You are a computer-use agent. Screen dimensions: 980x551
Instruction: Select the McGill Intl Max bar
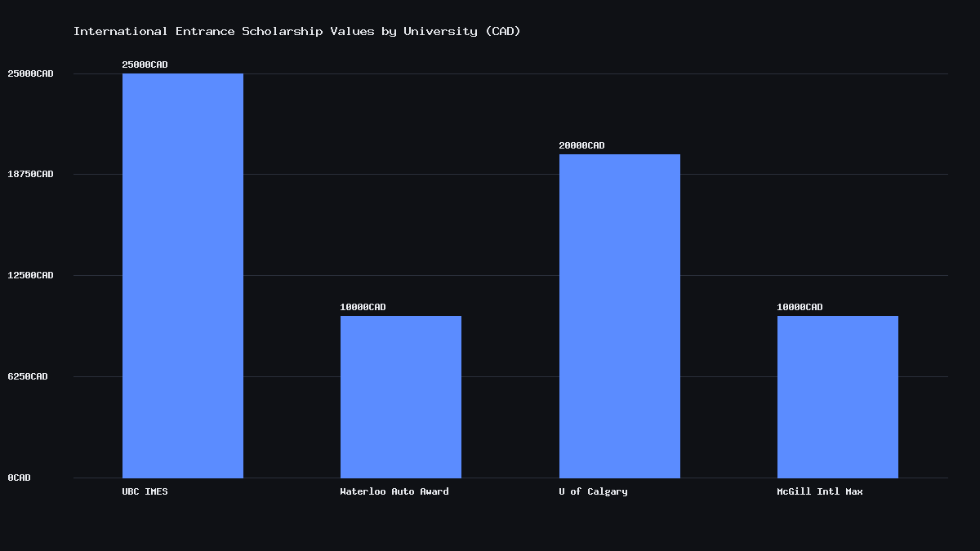(838, 397)
